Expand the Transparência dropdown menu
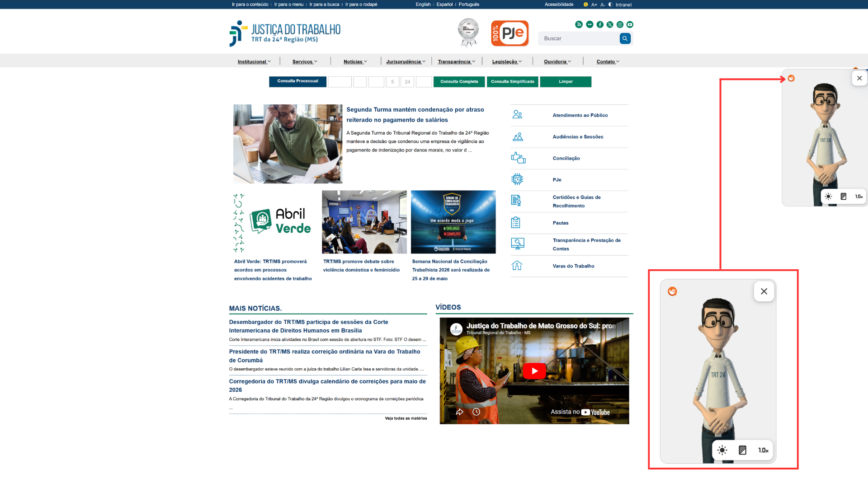This screenshot has height=488, width=868. (x=456, y=61)
